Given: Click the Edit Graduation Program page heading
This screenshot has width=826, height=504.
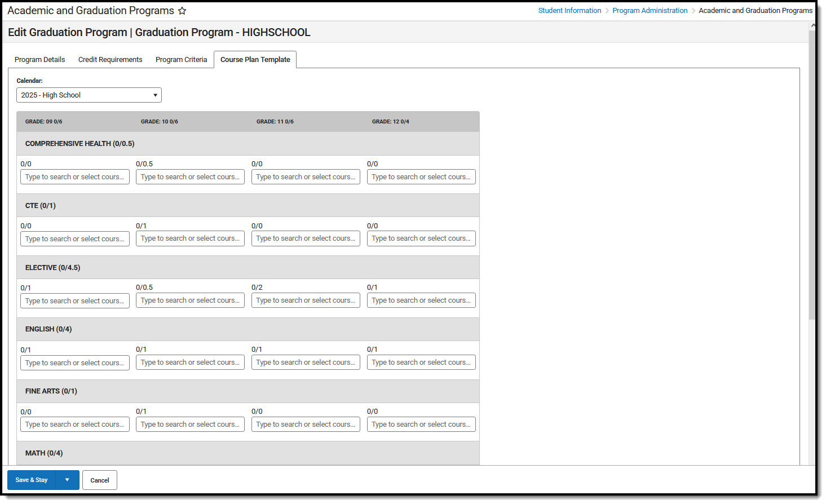Looking at the screenshot, I should coord(159,33).
